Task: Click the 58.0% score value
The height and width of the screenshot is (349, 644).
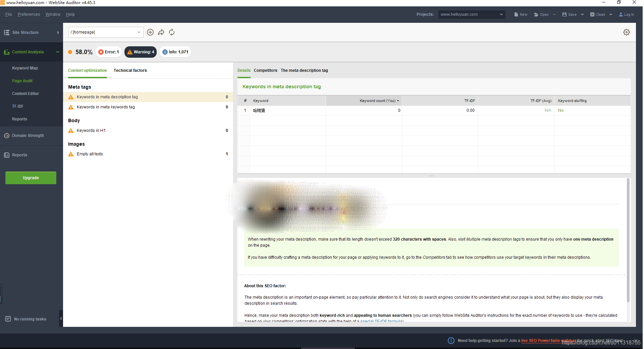Action: (84, 52)
